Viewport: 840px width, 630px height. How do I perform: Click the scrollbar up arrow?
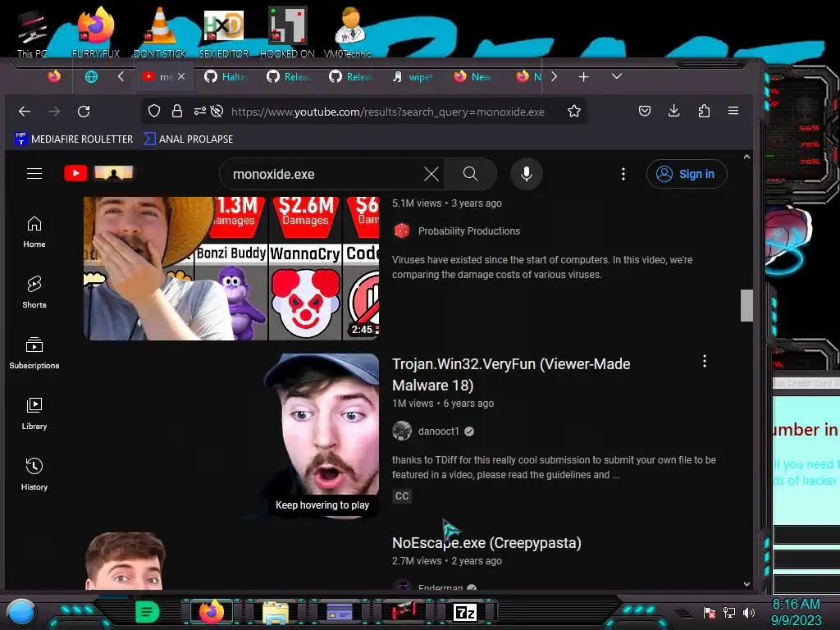[746, 157]
